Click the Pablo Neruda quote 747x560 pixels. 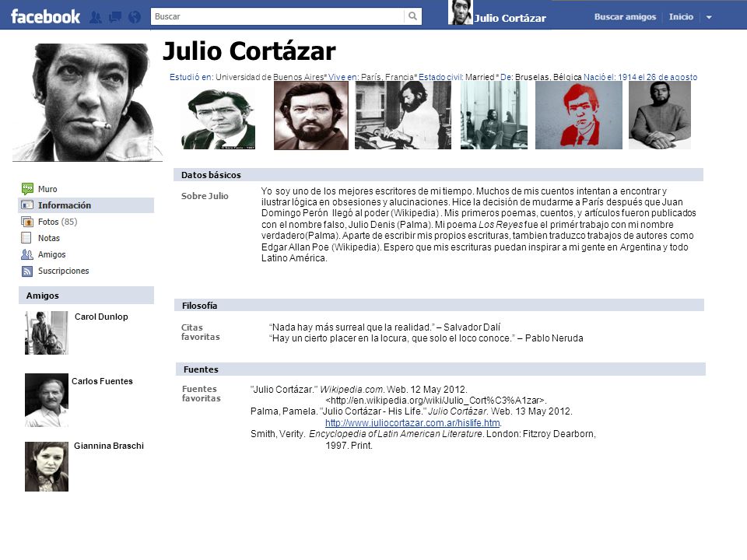426,338
